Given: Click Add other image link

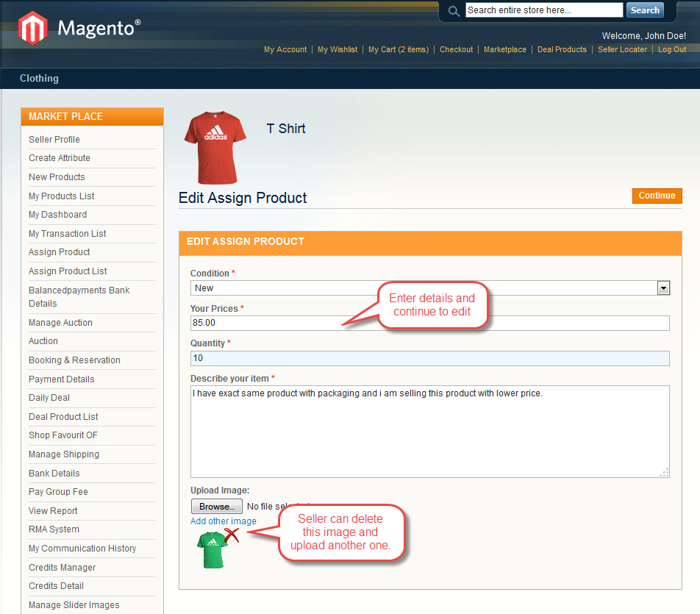Looking at the screenshot, I should pyautogui.click(x=224, y=521).
